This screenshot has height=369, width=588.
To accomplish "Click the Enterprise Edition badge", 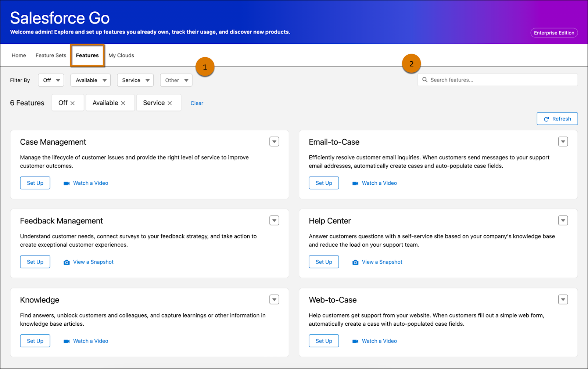I will click(x=554, y=33).
